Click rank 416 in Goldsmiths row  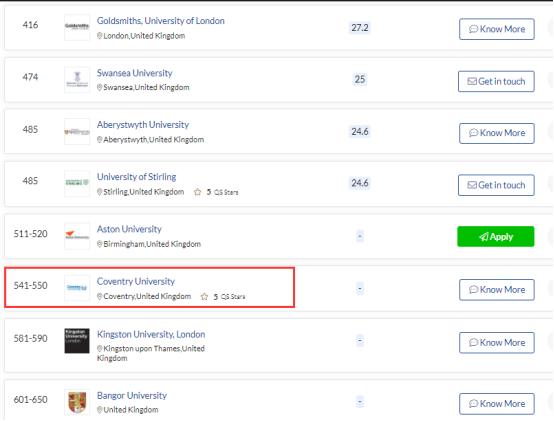pos(30,25)
